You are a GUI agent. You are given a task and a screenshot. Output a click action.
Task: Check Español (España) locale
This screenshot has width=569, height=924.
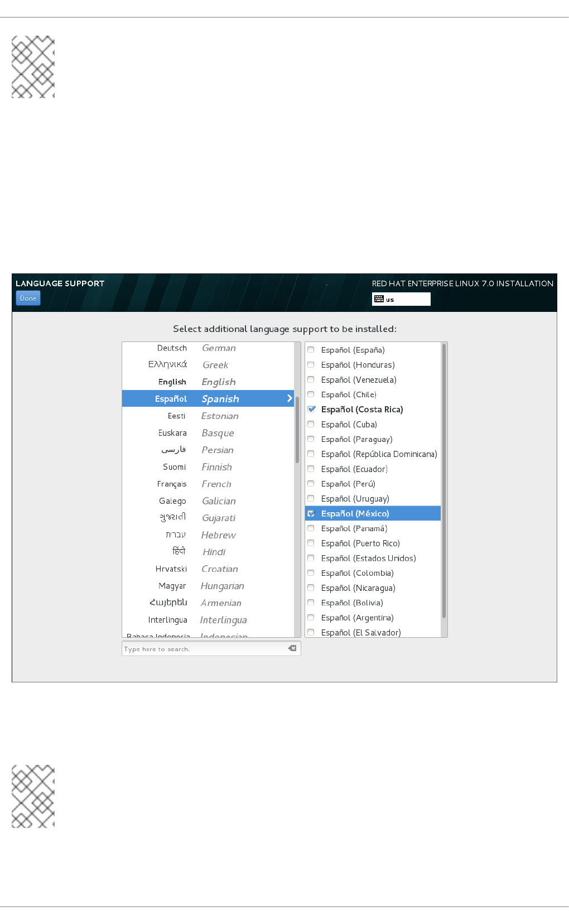(x=311, y=350)
